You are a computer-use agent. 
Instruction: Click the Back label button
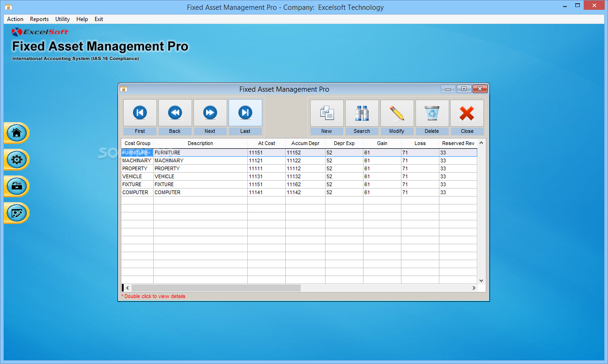175,131
